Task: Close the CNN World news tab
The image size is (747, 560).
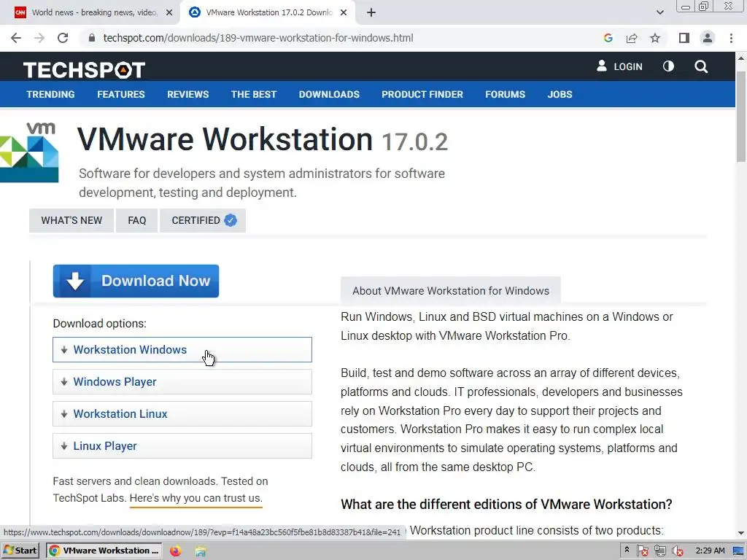Action: (169, 12)
